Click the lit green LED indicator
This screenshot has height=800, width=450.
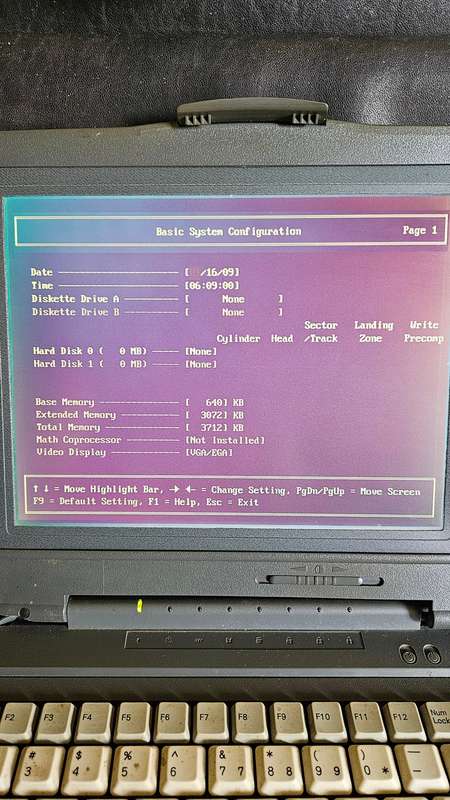click(x=139, y=607)
